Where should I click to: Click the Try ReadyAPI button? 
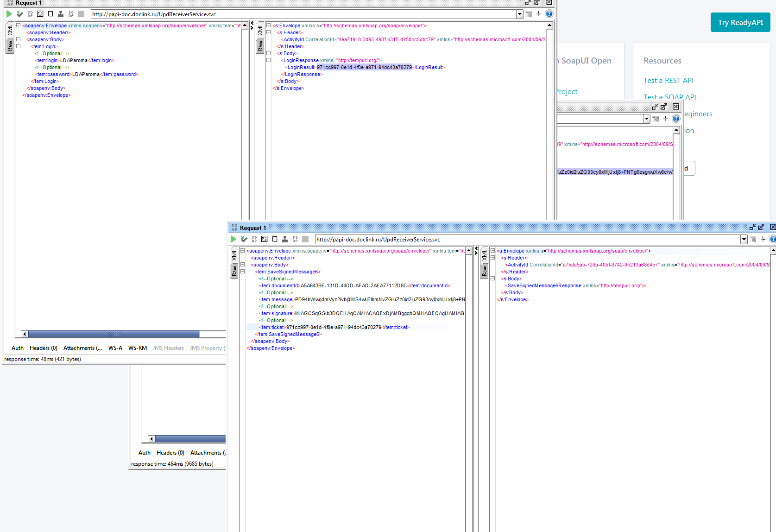[740, 22]
